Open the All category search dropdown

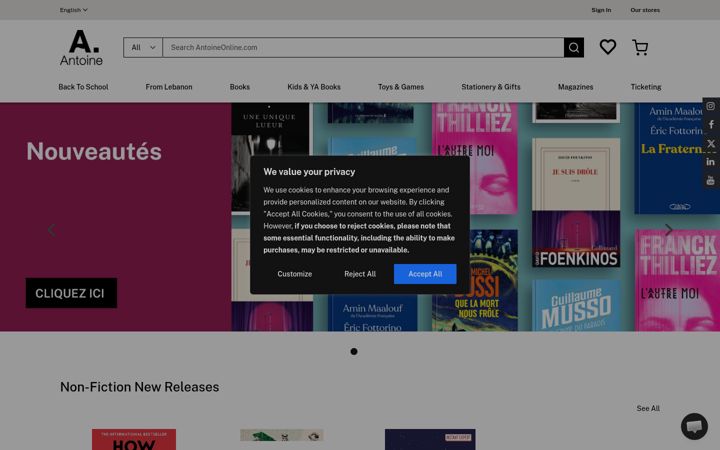click(x=143, y=47)
